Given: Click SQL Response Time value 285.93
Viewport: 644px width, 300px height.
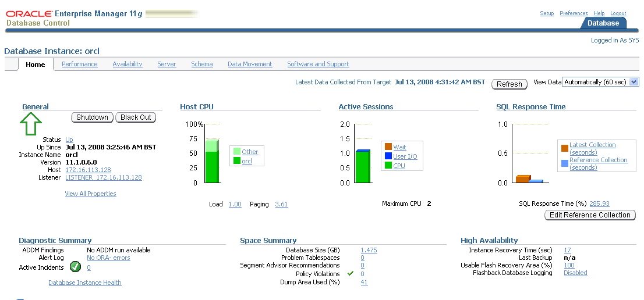Looking at the screenshot, I should tap(599, 203).
